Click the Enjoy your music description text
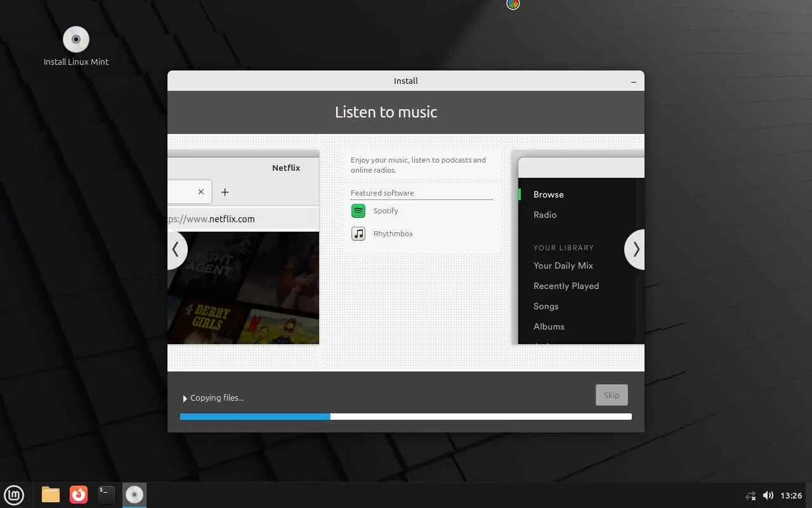The image size is (812, 508). [x=419, y=165]
